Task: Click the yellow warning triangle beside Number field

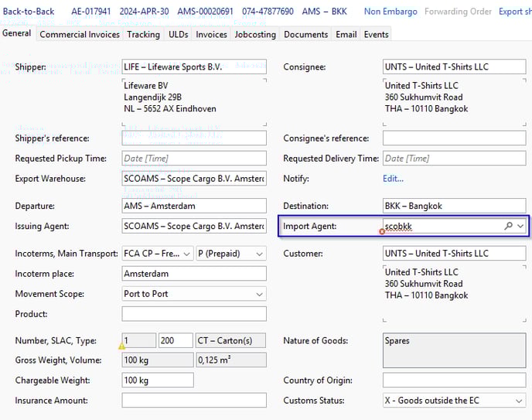Action: point(121,346)
